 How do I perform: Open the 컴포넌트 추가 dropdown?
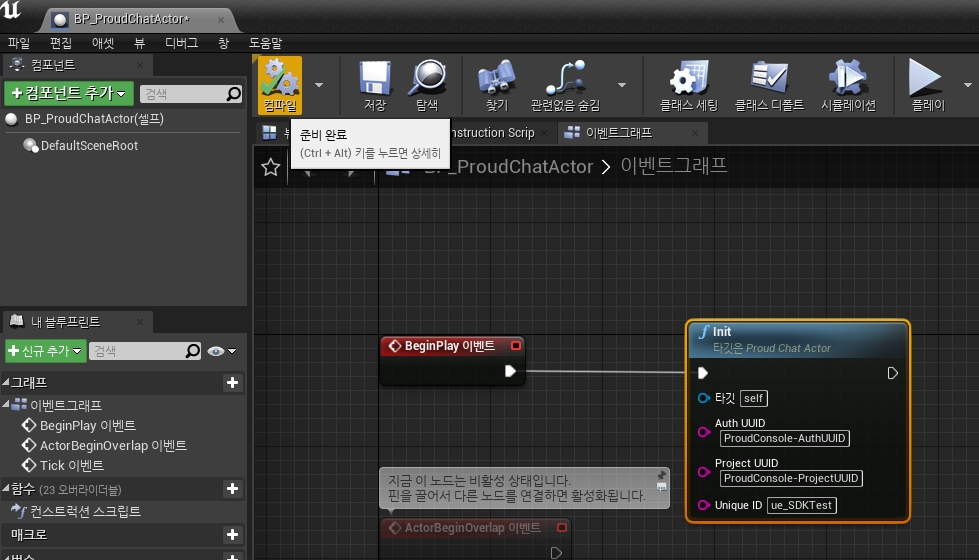point(68,94)
